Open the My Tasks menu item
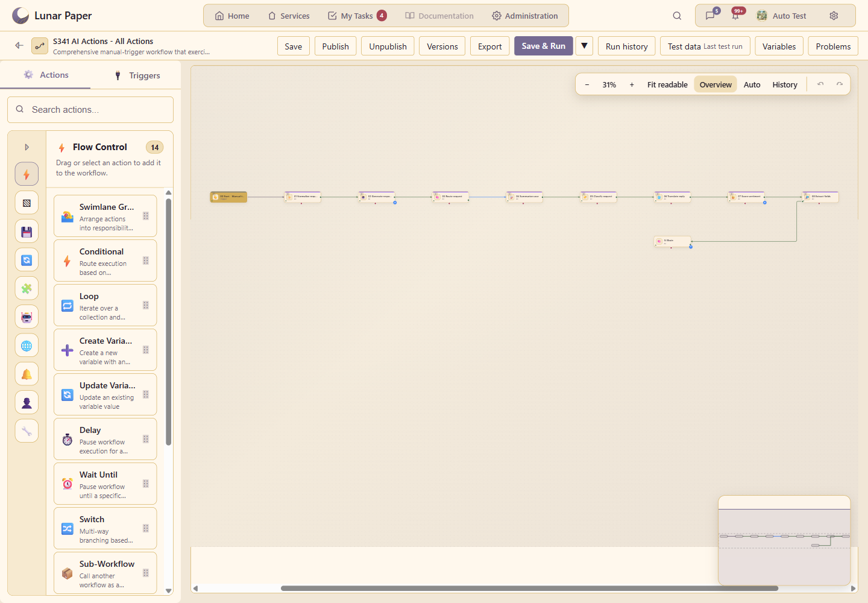This screenshot has width=868, height=603. (x=357, y=16)
